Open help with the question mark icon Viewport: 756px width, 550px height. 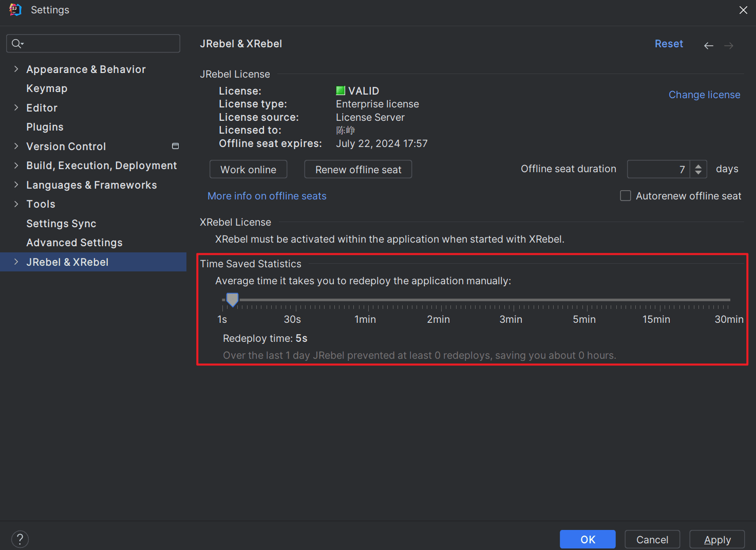coord(20,539)
